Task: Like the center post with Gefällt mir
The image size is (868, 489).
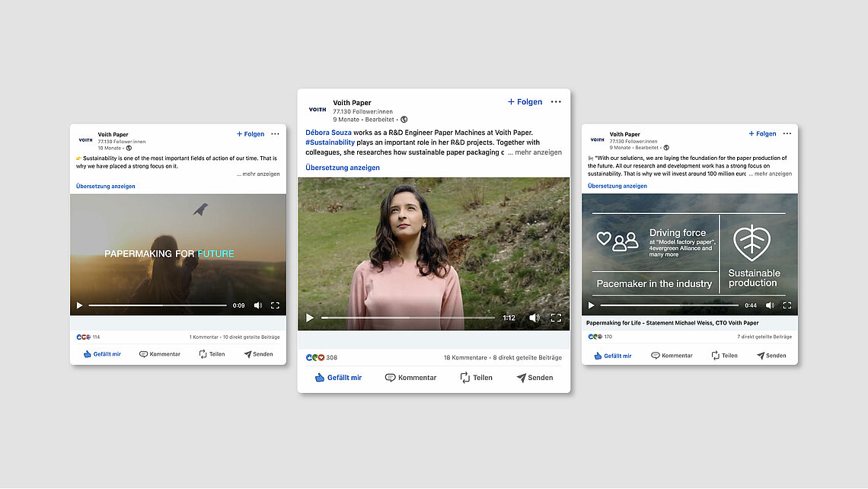Action: (x=338, y=378)
